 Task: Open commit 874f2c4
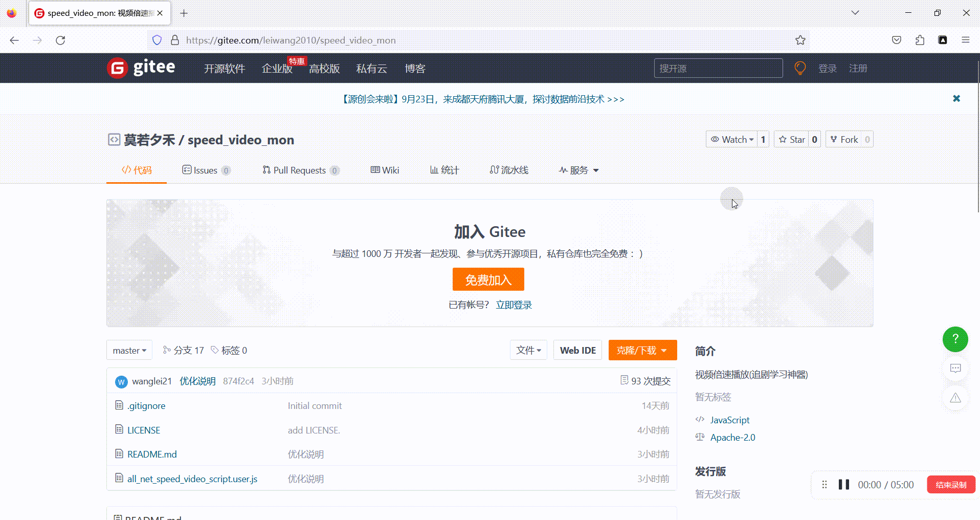(238, 381)
